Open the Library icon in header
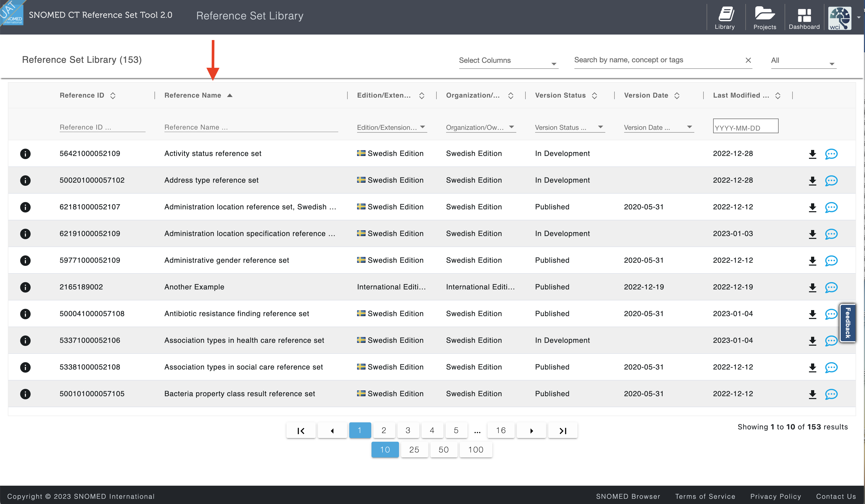This screenshot has width=865, height=504. [725, 18]
